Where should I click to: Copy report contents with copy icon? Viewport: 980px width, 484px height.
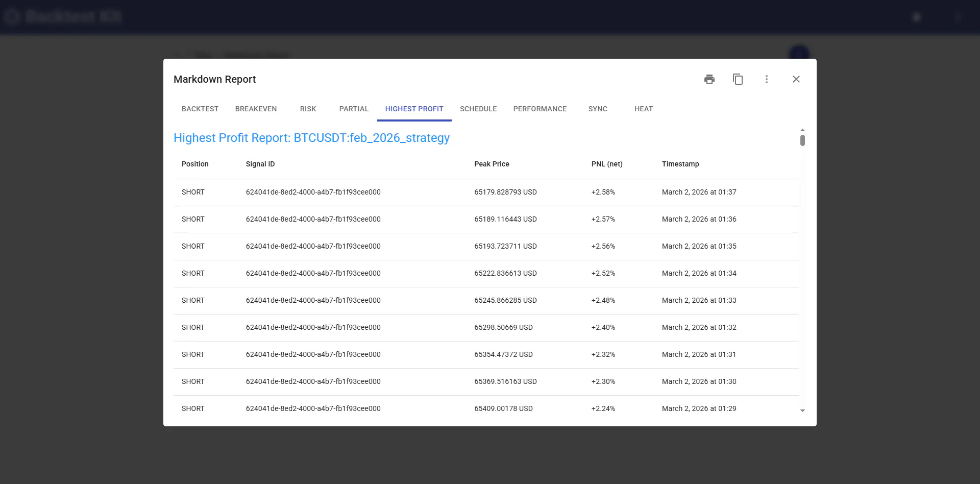(x=738, y=79)
